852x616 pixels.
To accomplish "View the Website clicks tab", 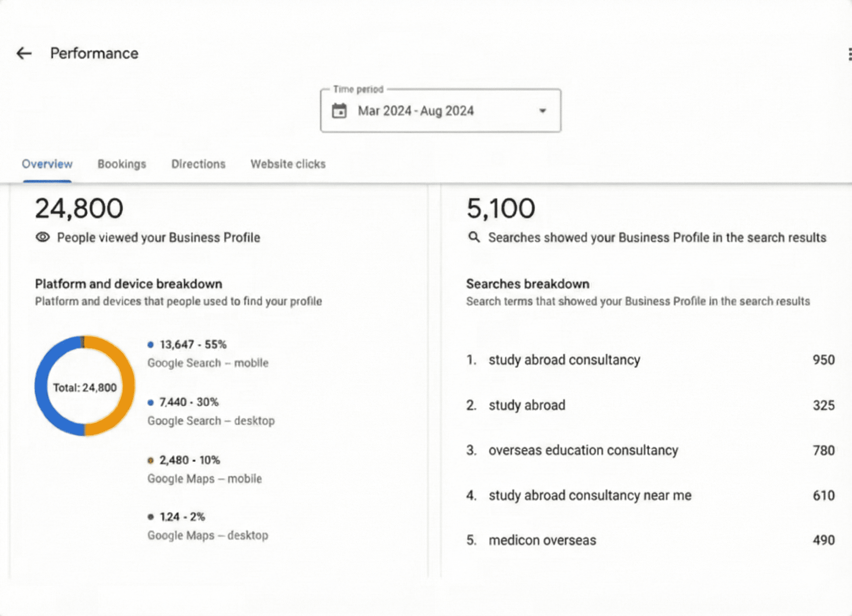I will point(288,164).
